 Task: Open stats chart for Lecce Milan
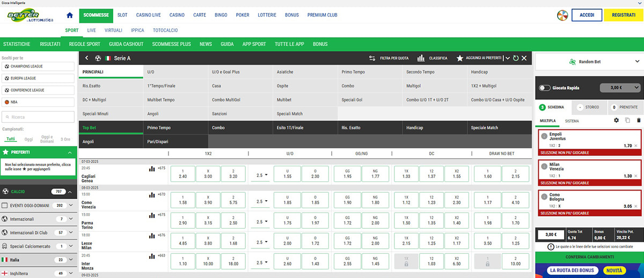click(x=152, y=235)
